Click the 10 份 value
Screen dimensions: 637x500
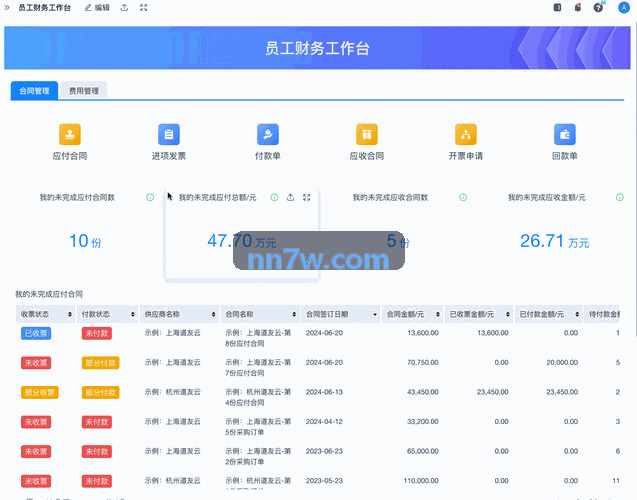[x=85, y=241]
